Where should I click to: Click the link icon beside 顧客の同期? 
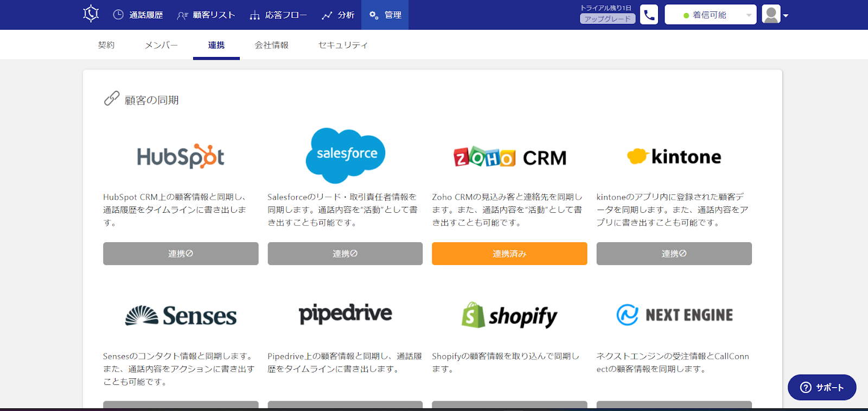[x=112, y=99]
